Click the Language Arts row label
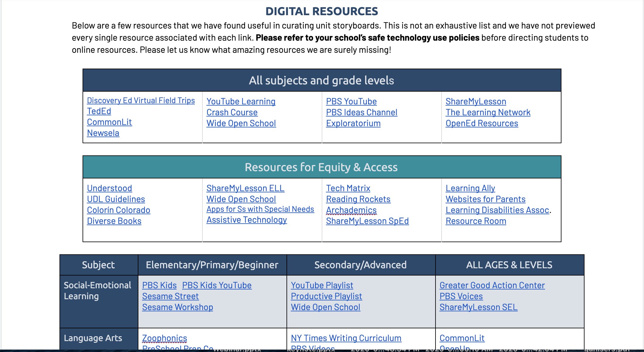Image resolution: width=644 pixels, height=352 pixels. 93,338
